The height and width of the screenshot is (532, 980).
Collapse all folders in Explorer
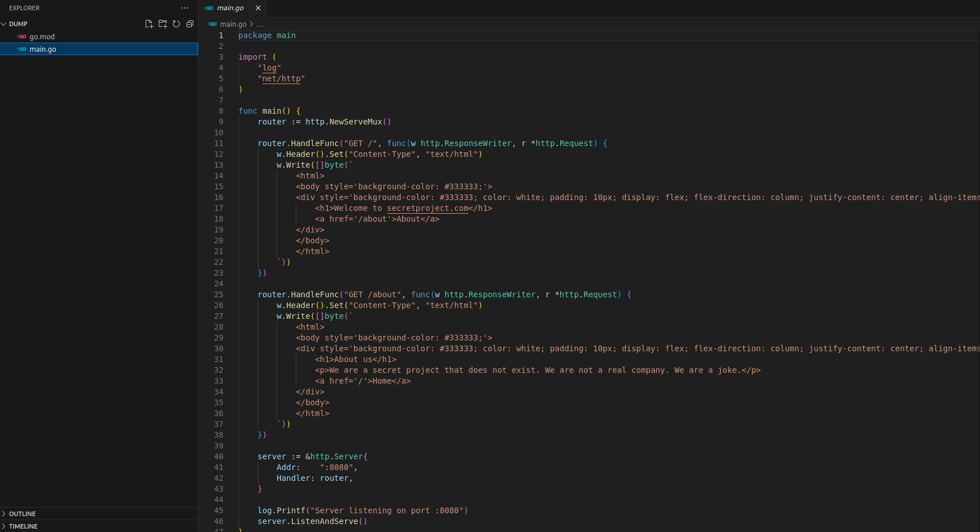pyautogui.click(x=190, y=24)
